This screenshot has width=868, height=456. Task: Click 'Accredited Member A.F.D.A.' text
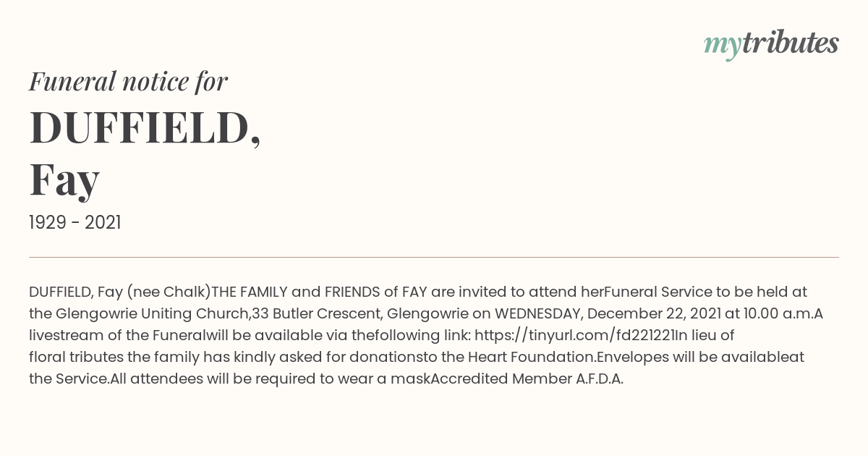tap(527, 379)
